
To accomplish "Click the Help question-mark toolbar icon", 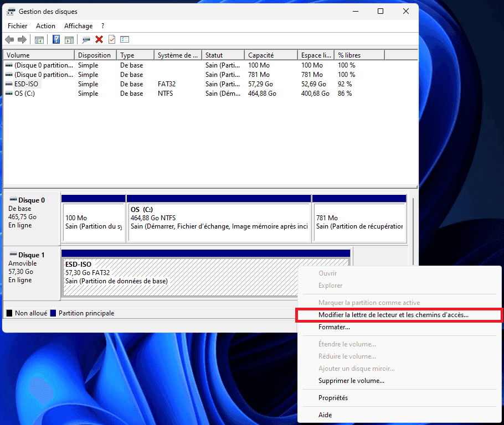I will click(x=56, y=39).
